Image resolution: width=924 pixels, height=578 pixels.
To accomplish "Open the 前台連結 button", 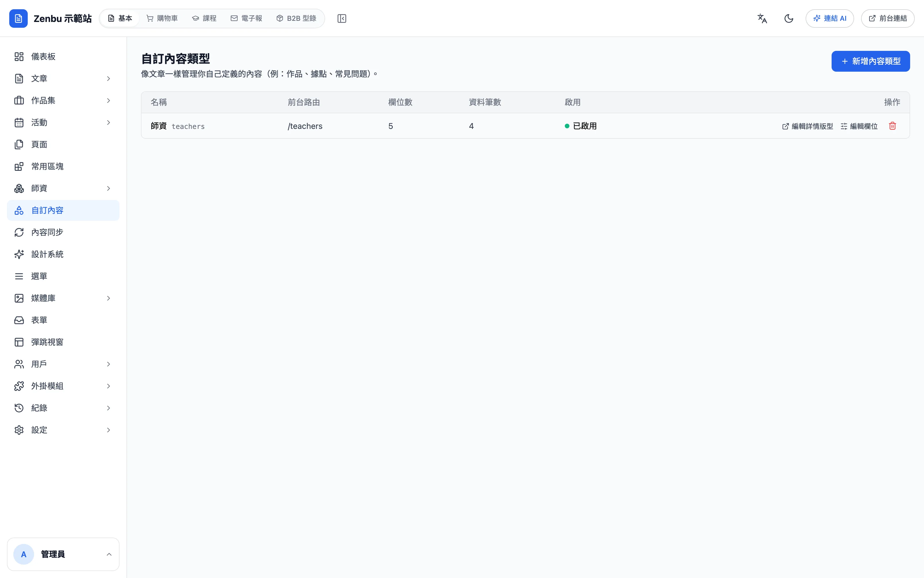I will coord(888,18).
